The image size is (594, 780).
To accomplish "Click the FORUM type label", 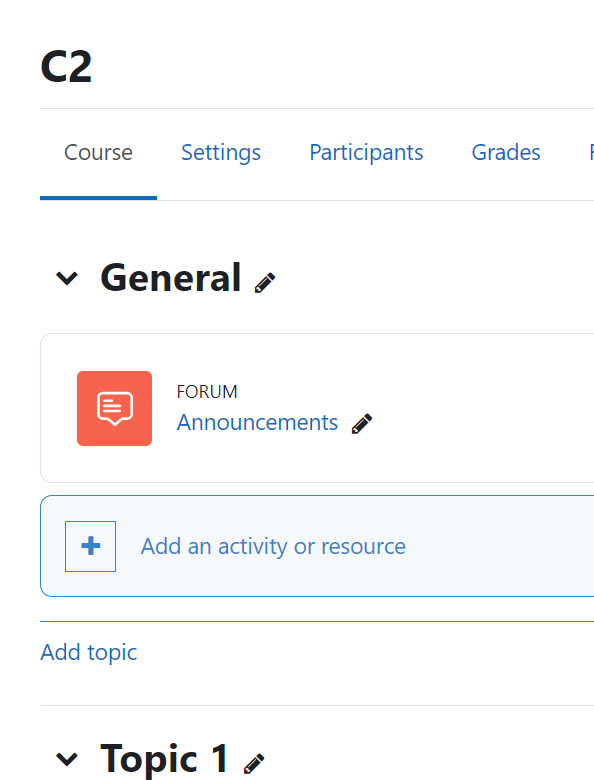I will coord(207,392).
